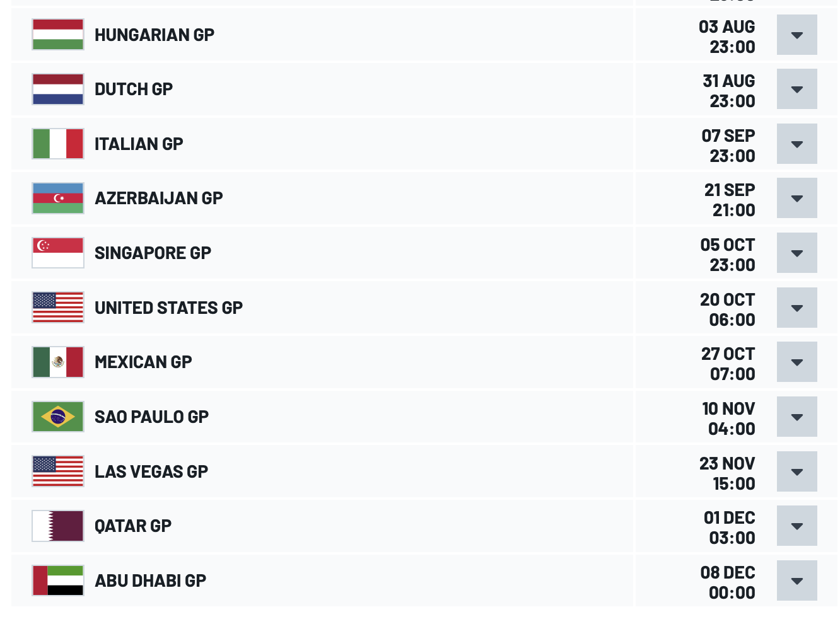Click the Italian flag icon
Image resolution: width=840 pixels, height=629 pixels.
tap(58, 144)
